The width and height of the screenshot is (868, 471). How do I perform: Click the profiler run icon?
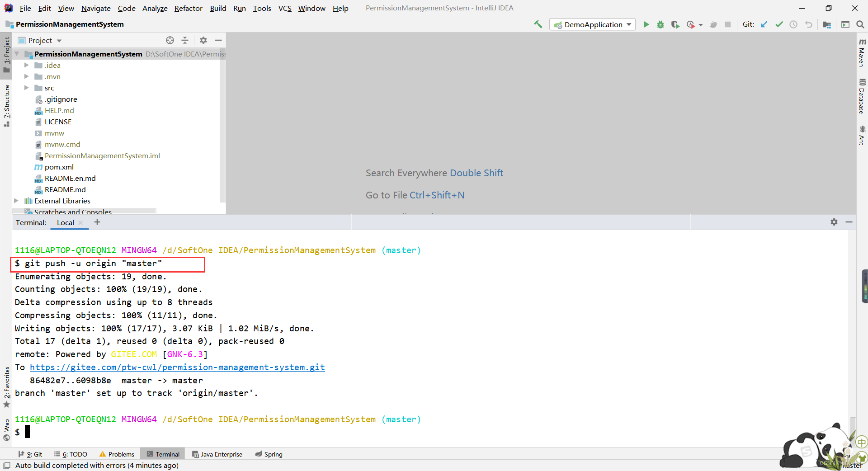pos(690,24)
